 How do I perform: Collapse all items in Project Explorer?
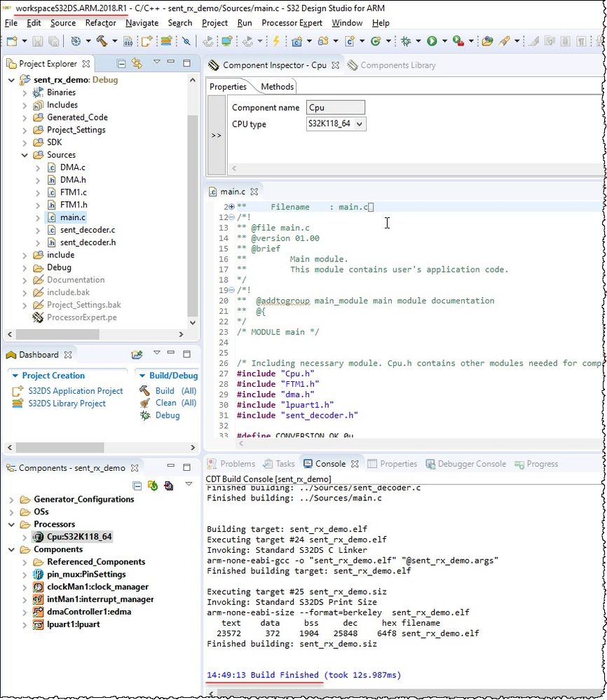[121, 64]
